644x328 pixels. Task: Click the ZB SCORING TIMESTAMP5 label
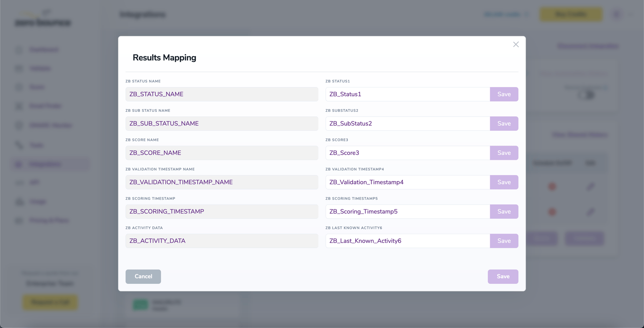pos(351,198)
